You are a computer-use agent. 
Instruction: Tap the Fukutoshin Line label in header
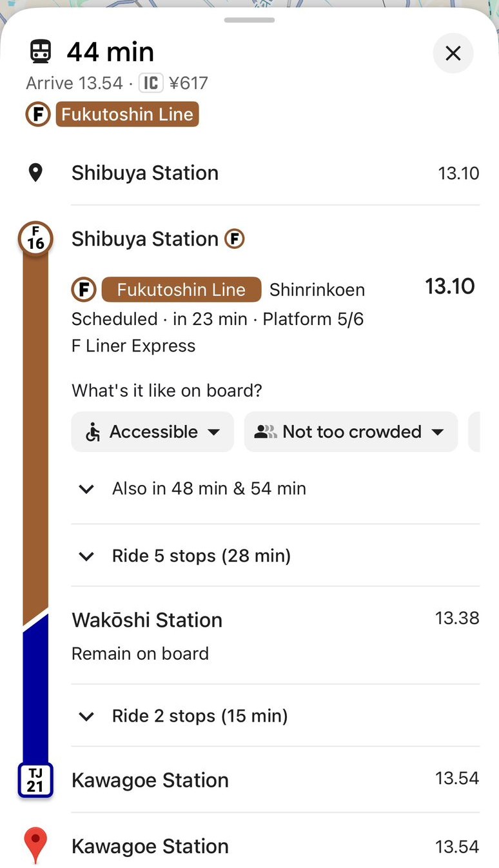(x=127, y=115)
